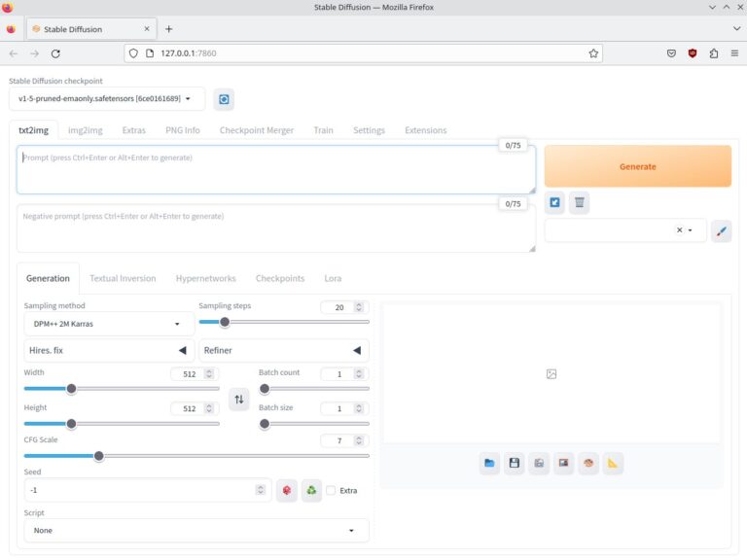Image resolution: width=747 pixels, height=560 pixels.
Task: Open the Firefox hamburger application menu
Action: pyautogui.click(x=734, y=53)
